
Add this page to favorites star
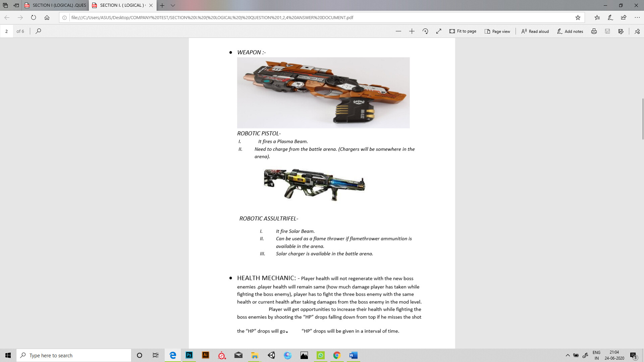coord(578,17)
